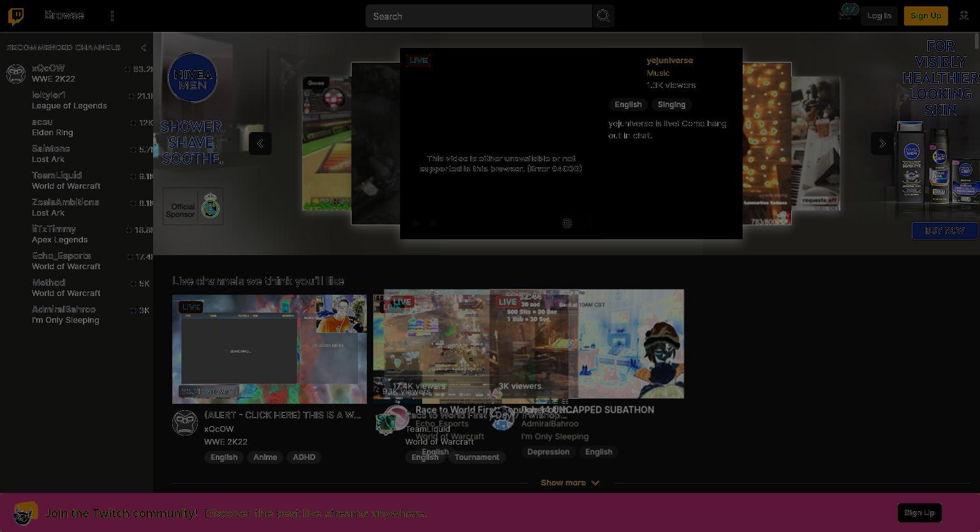This screenshot has height=532, width=980.
Task: Open TeamLiquid in the sidebar
Action: coord(77,181)
